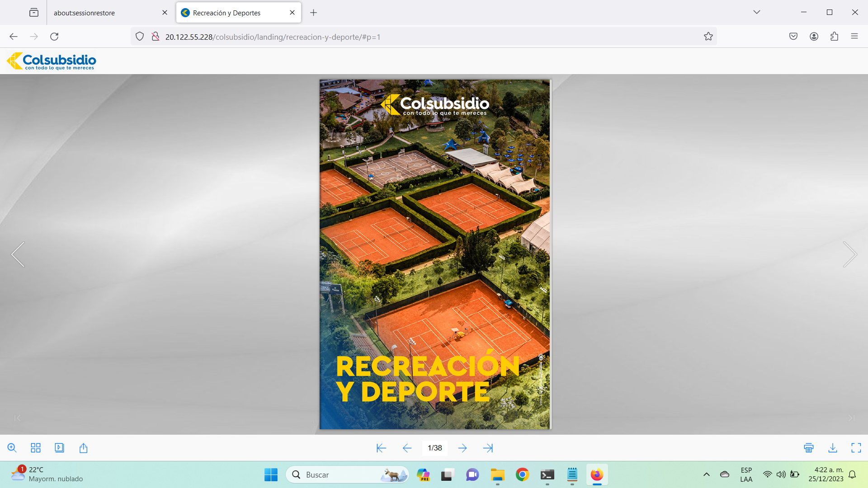The width and height of the screenshot is (868, 488).
Task: Show hidden system tray icons
Action: point(706,474)
